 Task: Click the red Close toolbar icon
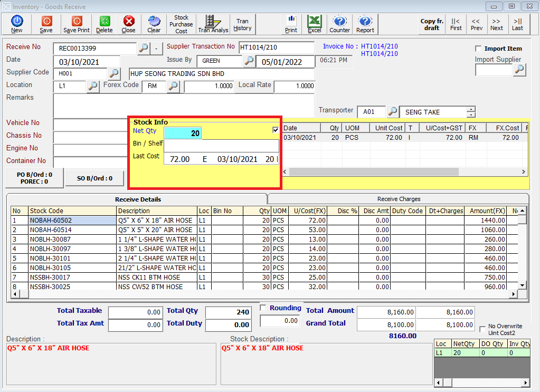click(128, 24)
